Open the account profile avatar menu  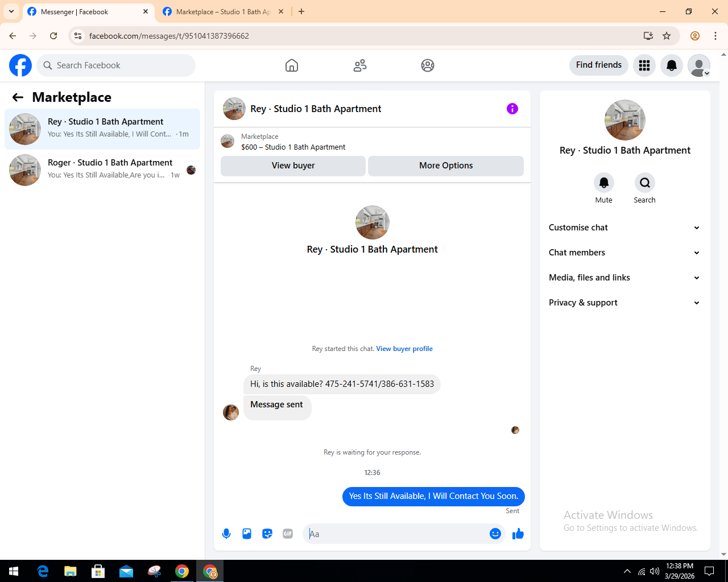point(699,65)
